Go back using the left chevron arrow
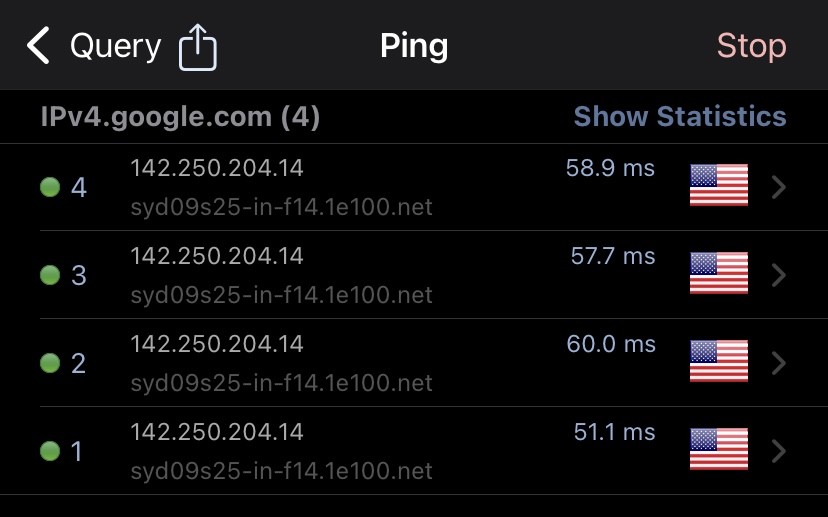 (x=38, y=46)
